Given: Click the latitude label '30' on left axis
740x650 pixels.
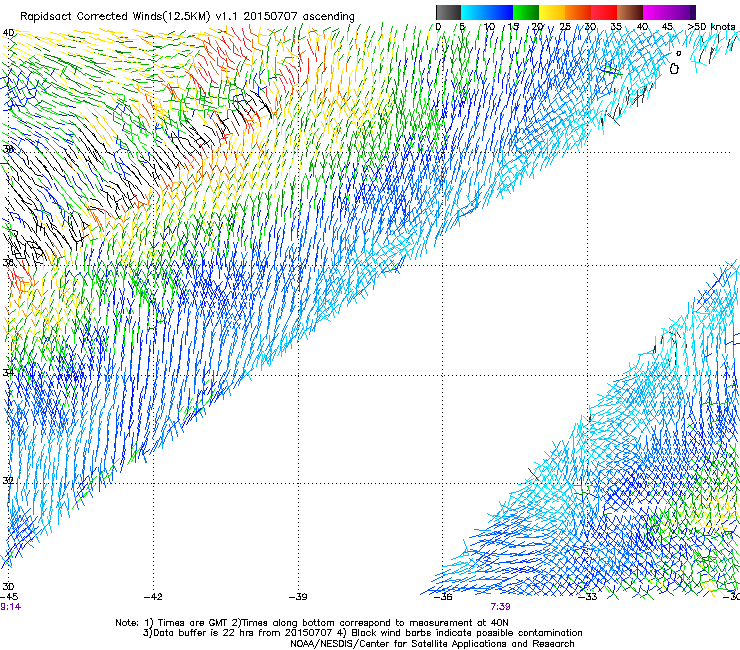Looking at the screenshot, I should coord(8,587).
